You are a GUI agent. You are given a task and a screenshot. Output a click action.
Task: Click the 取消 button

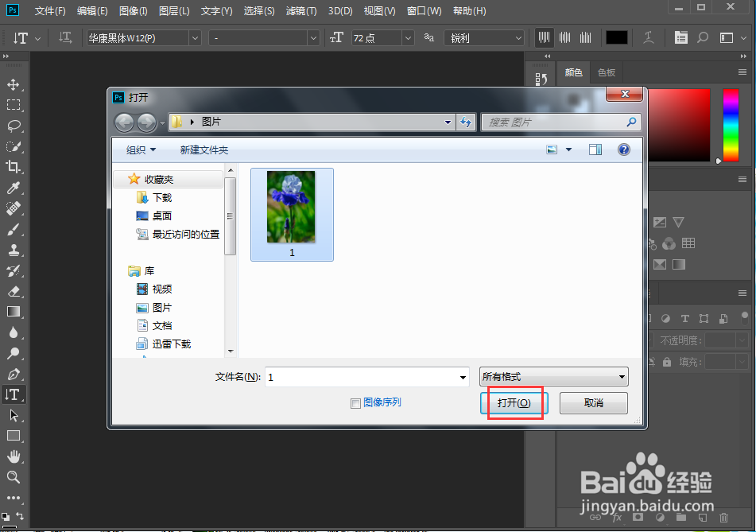594,402
